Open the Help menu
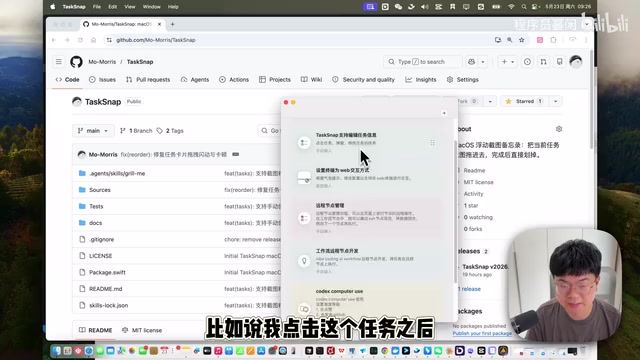The image size is (640, 360). pyautogui.click(x=173, y=7)
